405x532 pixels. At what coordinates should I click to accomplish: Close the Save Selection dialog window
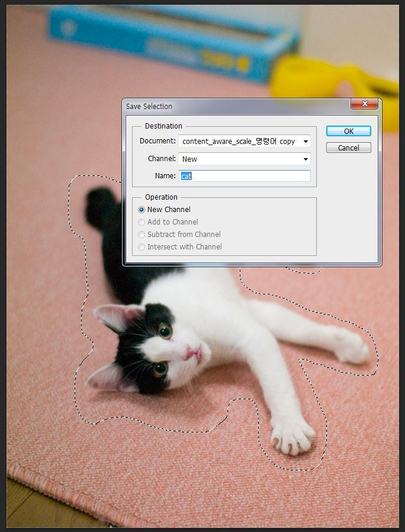click(x=364, y=104)
